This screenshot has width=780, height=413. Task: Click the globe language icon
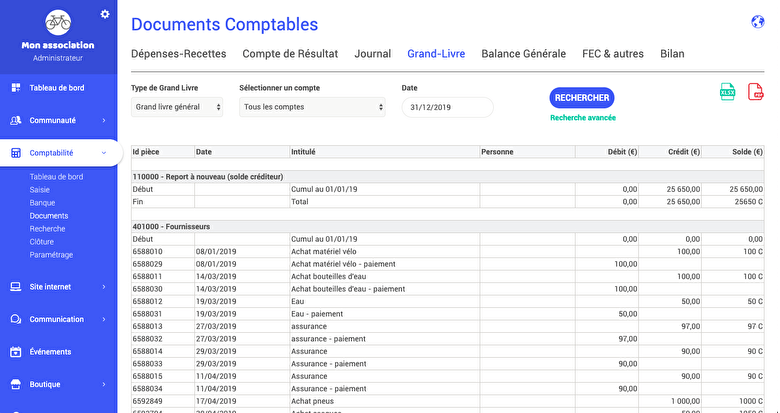click(x=758, y=22)
